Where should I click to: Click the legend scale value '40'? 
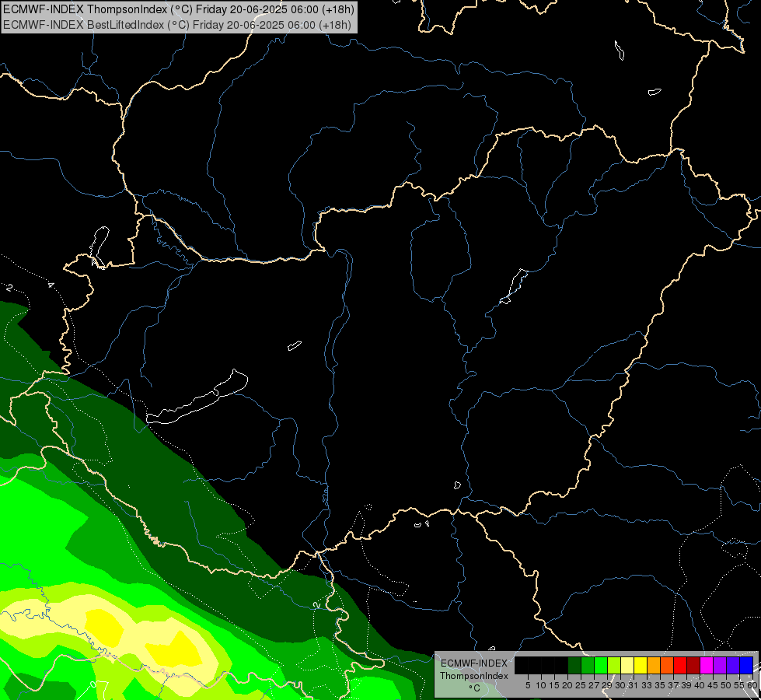click(700, 685)
